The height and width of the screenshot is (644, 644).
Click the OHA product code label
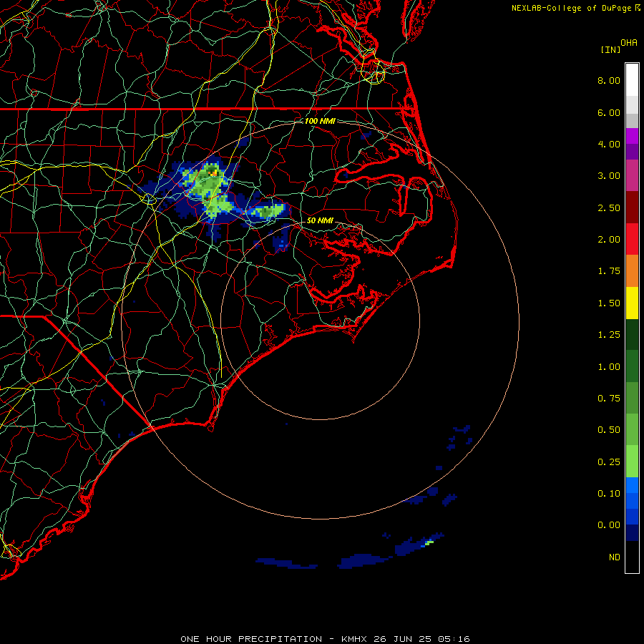[x=629, y=43]
